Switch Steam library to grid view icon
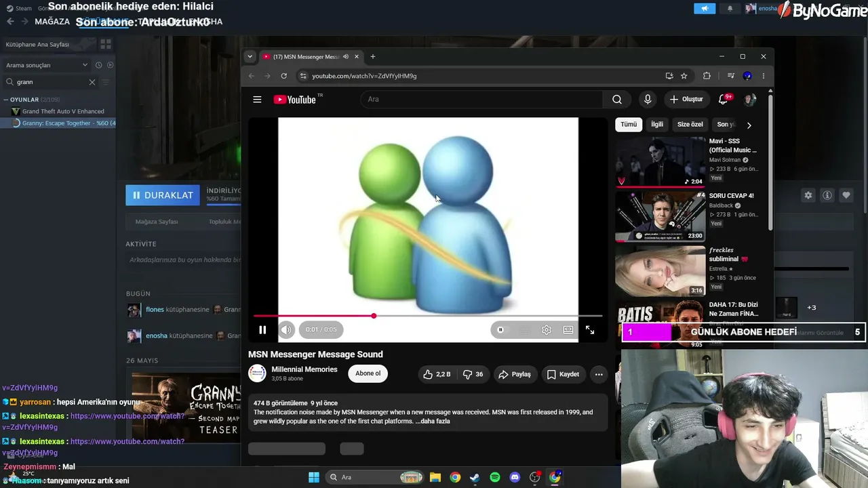 coord(106,44)
